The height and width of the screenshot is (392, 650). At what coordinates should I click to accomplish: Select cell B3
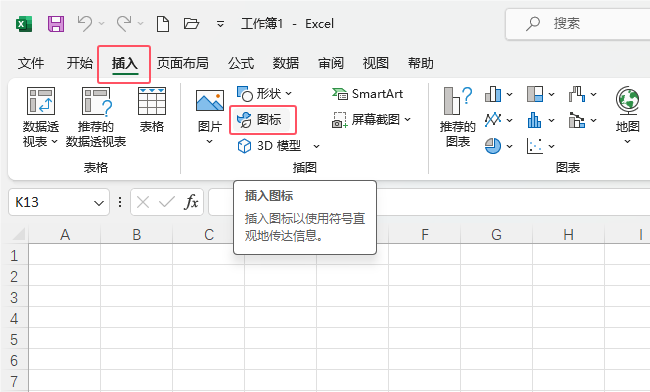coord(137,297)
